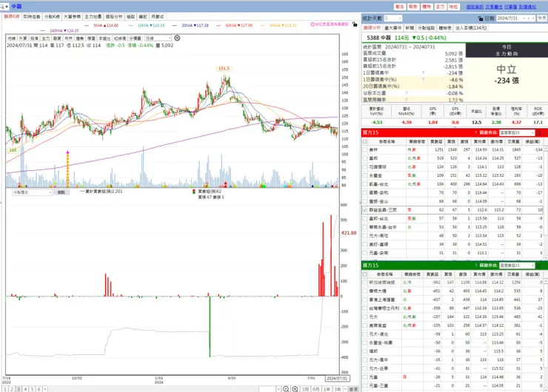This screenshot has width=548, height=392.
Task: Click the red 主力 button in top bar
Action: pos(440,7)
